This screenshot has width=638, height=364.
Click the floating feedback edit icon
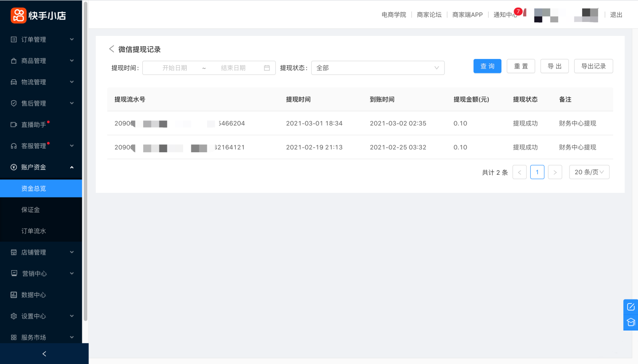point(631,307)
